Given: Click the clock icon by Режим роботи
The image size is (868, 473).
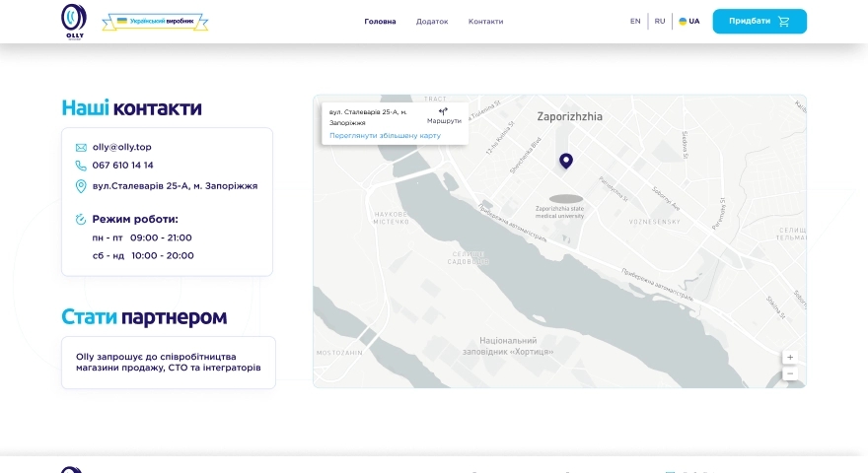Looking at the screenshot, I should [81, 220].
